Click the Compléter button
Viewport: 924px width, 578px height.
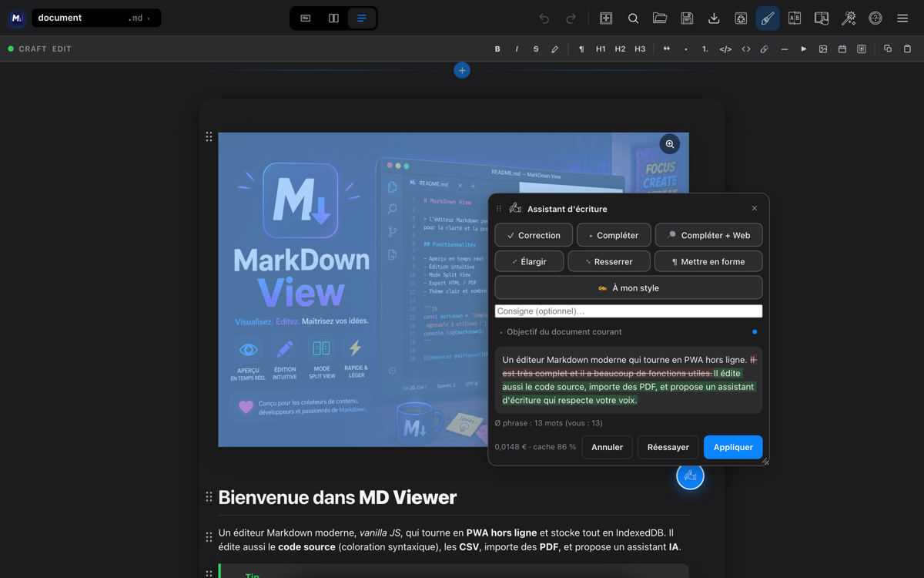(x=614, y=235)
